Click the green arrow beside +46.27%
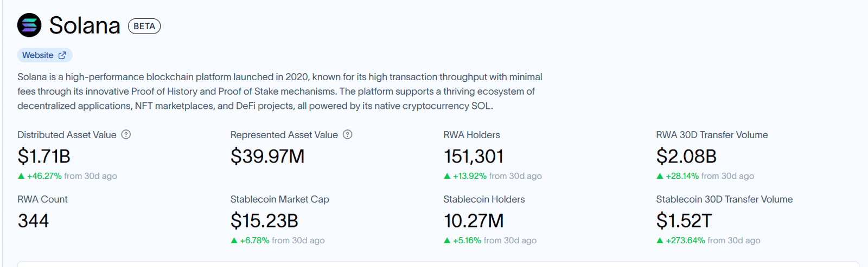The image size is (868, 267). tap(21, 176)
